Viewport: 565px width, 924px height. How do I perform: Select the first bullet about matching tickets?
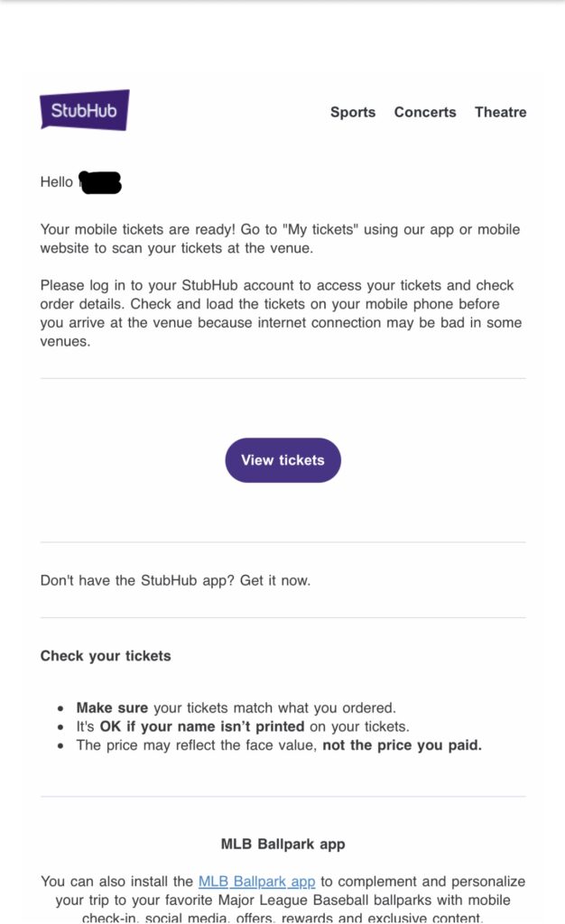point(226,707)
